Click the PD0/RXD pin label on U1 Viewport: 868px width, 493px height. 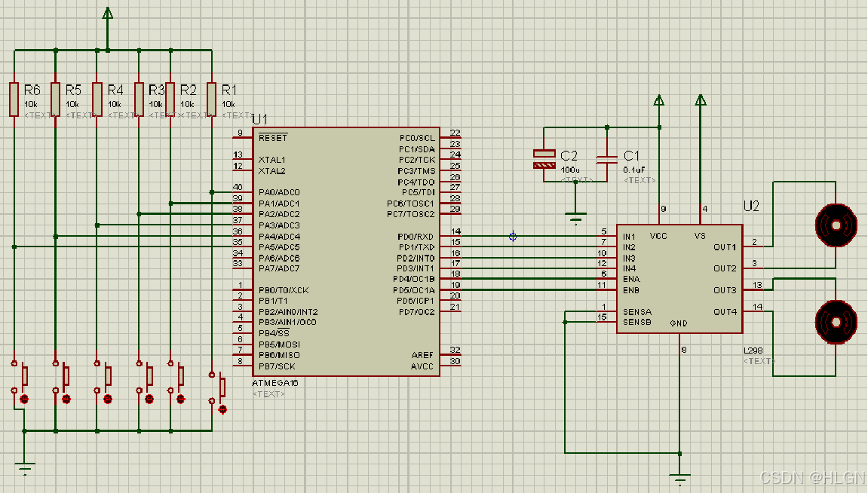(x=416, y=234)
